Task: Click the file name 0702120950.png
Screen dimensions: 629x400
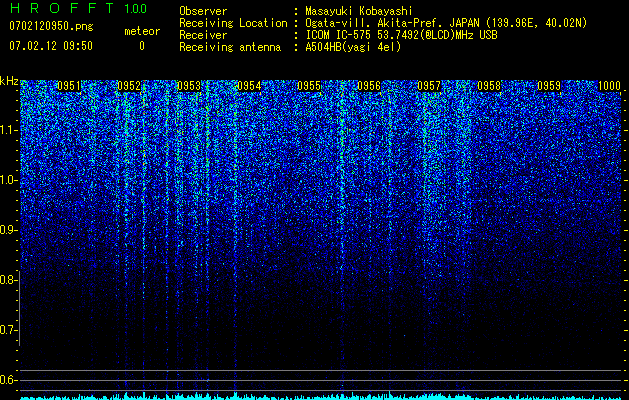Action: tap(51, 26)
